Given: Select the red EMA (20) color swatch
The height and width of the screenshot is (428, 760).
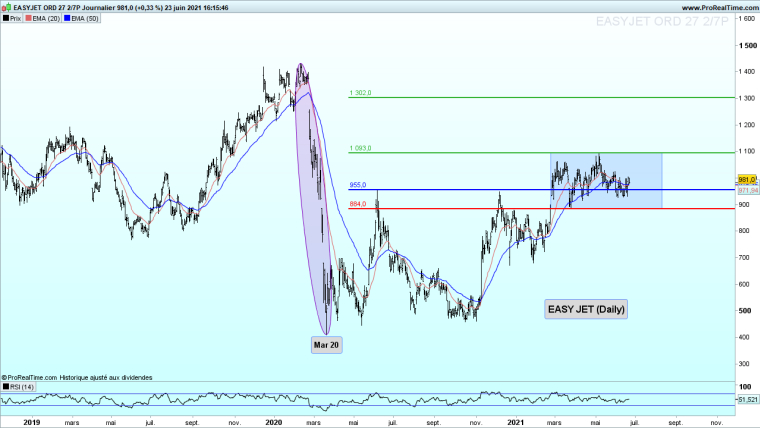Looking at the screenshot, I should click(28, 18).
